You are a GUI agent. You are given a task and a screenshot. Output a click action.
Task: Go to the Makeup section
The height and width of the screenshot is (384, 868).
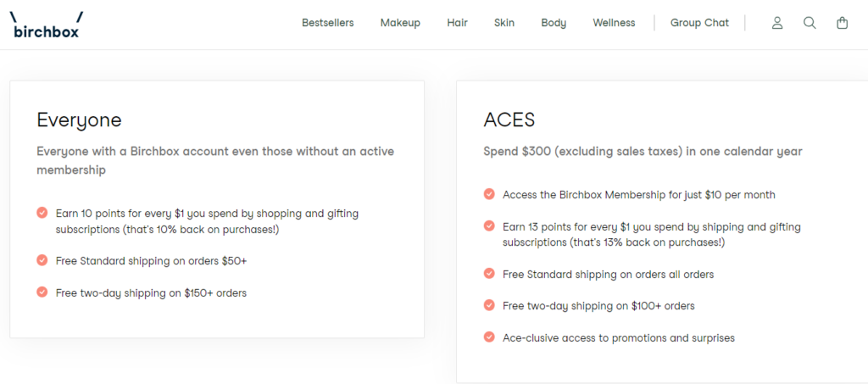[x=400, y=23]
